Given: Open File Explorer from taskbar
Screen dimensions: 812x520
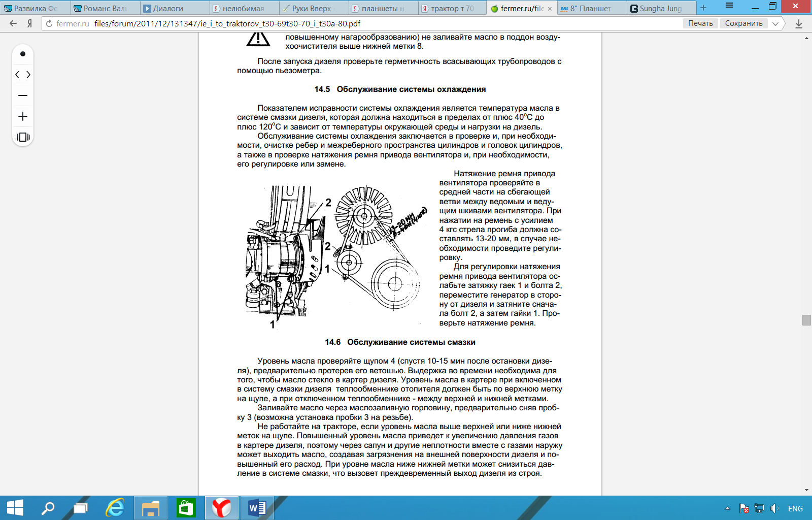Looking at the screenshot, I should point(151,508).
